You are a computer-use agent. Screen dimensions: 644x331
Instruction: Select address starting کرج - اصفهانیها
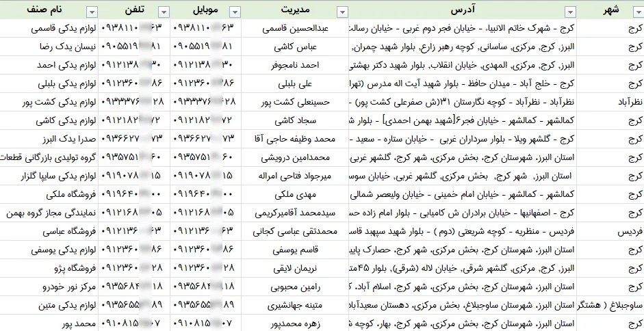point(463,213)
